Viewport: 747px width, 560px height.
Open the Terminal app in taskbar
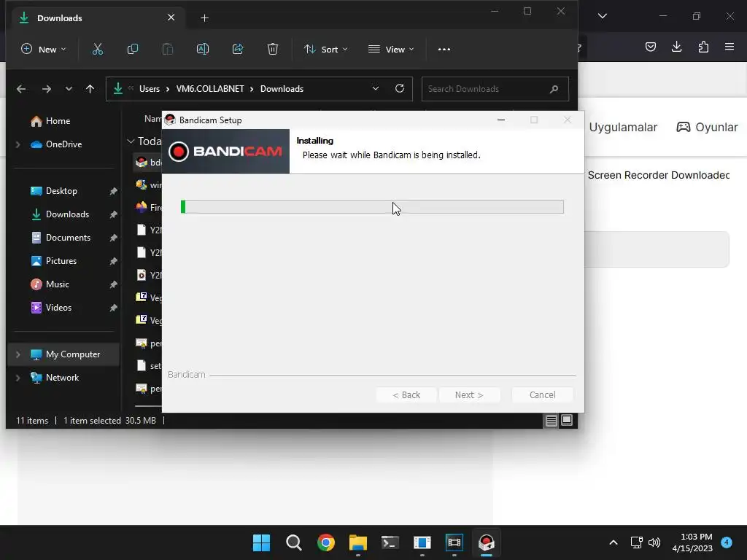tap(390, 542)
